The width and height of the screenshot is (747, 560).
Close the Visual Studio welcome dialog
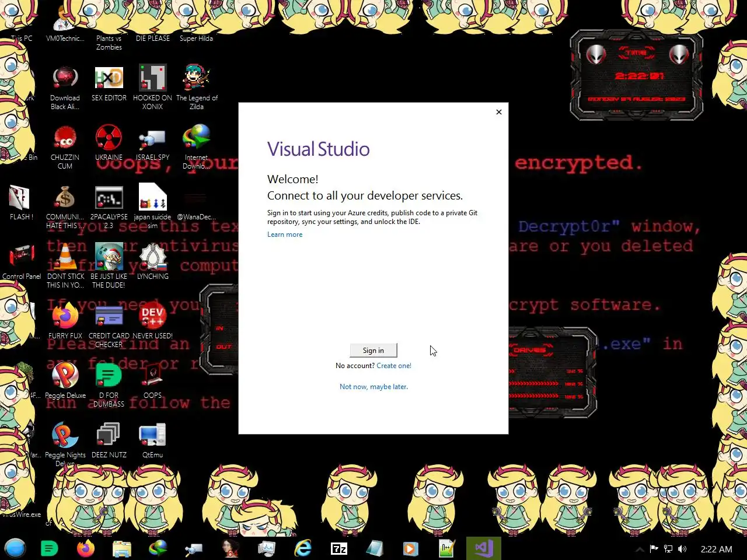(499, 112)
